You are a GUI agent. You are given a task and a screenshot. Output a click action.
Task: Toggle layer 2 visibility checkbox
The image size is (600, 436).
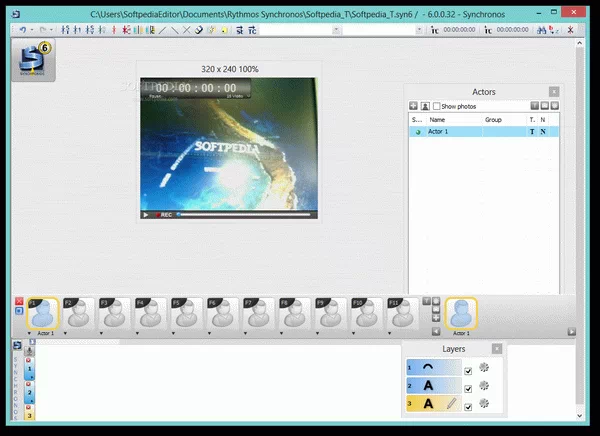pyautogui.click(x=468, y=387)
